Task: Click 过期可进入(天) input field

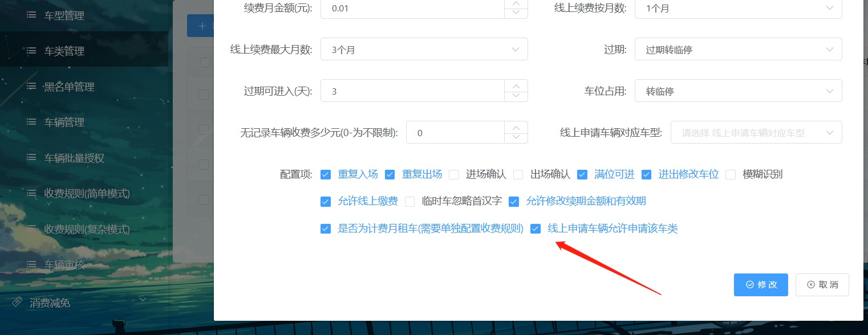Action: (412, 91)
